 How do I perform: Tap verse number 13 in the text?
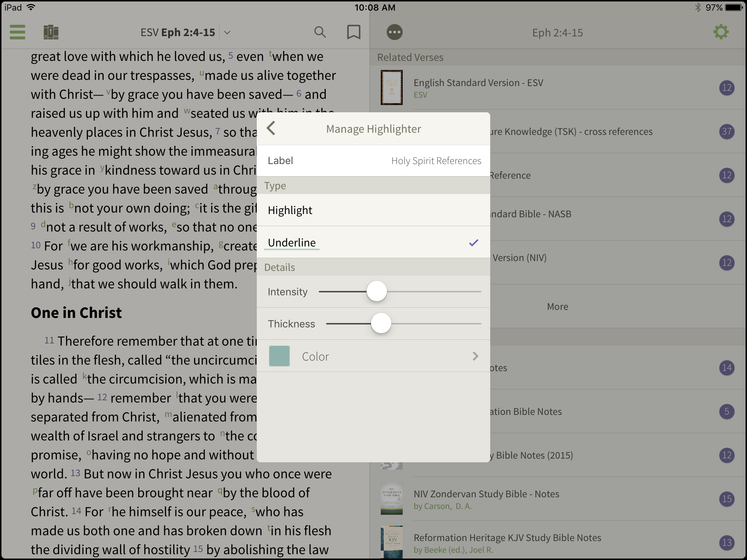tap(75, 473)
